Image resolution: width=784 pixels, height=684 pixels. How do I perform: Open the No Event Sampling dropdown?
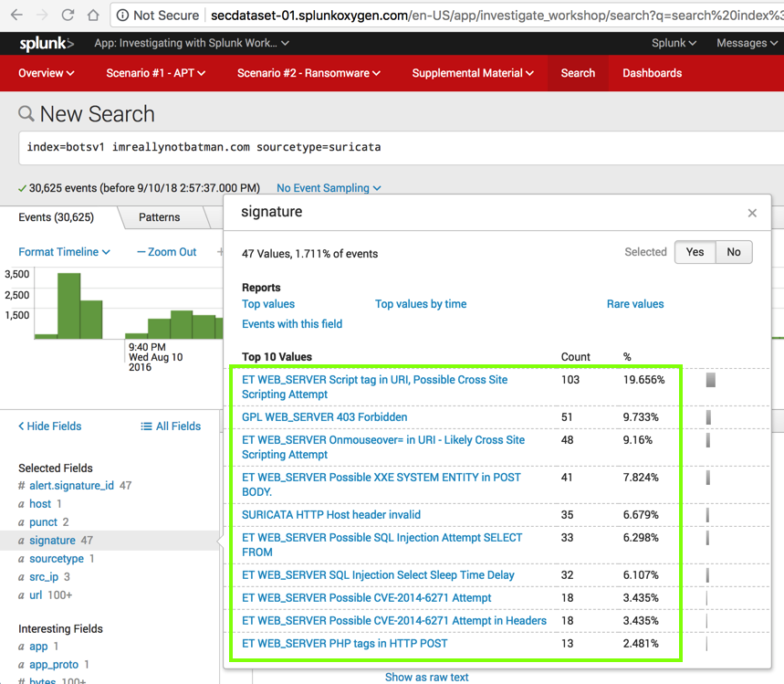pos(329,188)
